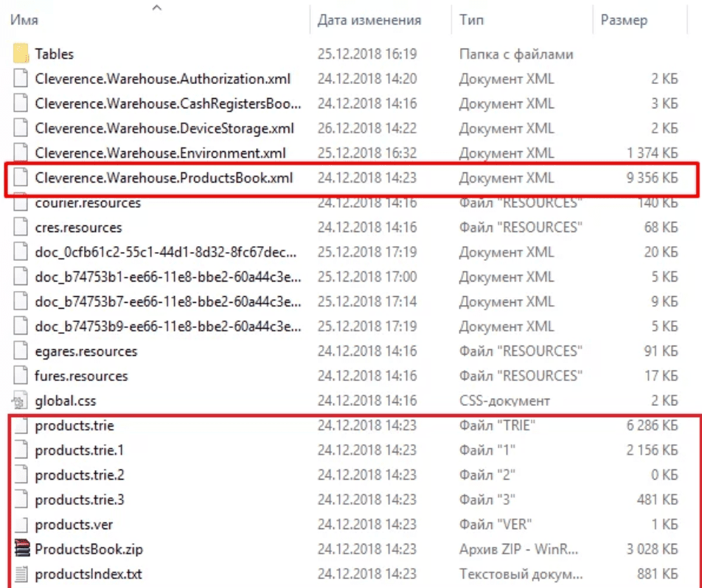Sort files by the Имя column header
The height and width of the screenshot is (588, 702).
25,21
